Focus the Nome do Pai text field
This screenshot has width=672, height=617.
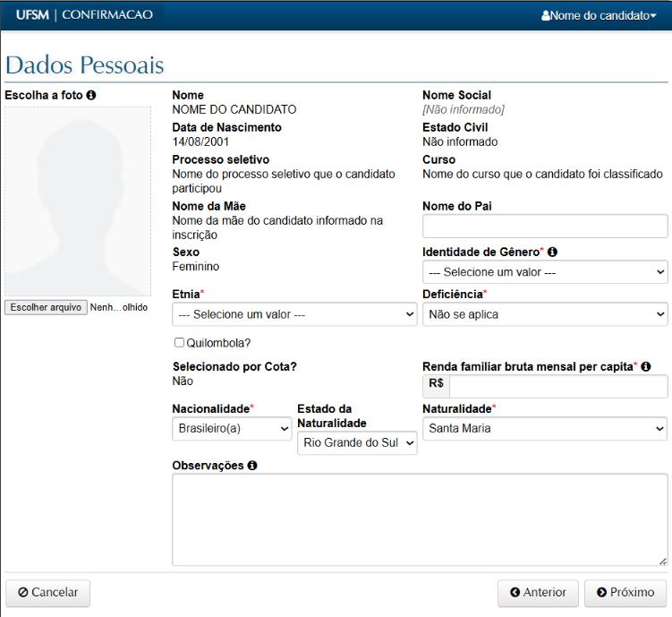(x=545, y=227)
